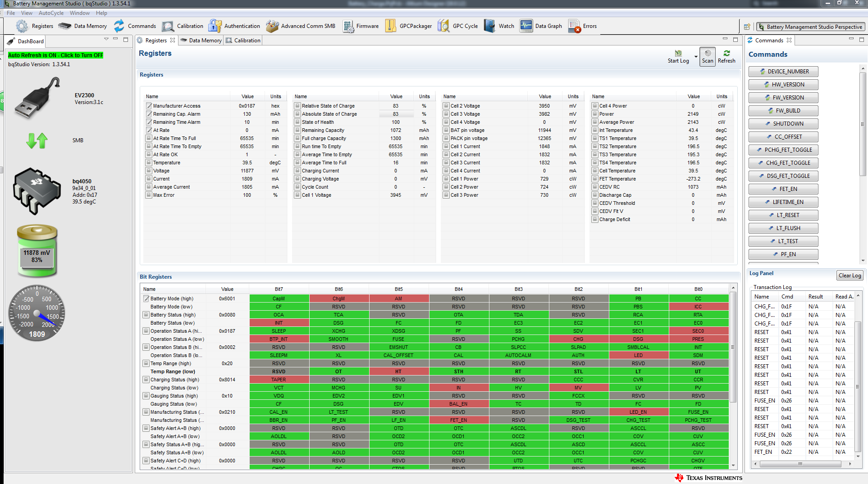Maximize the Commands panel

click(x=862, y=39)
